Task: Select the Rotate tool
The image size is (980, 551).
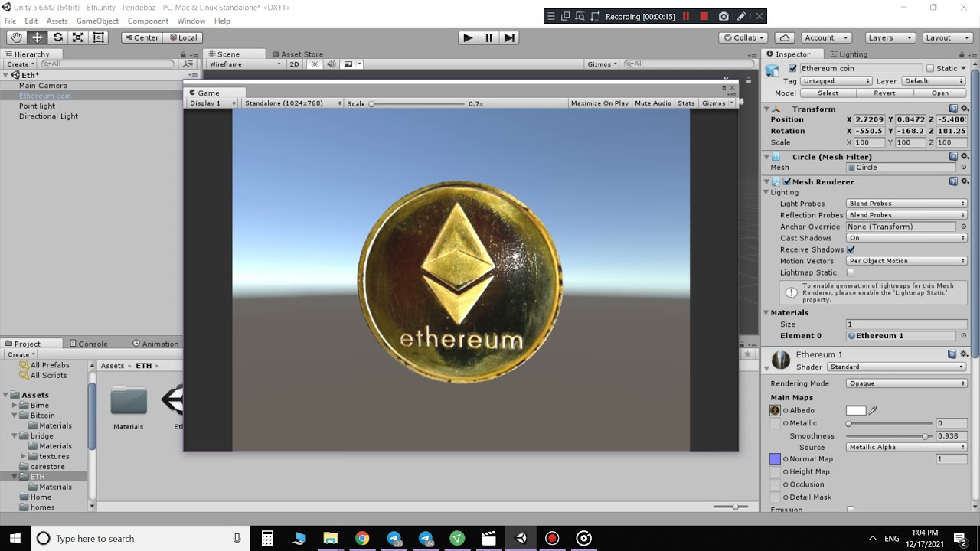Action: 57,37
